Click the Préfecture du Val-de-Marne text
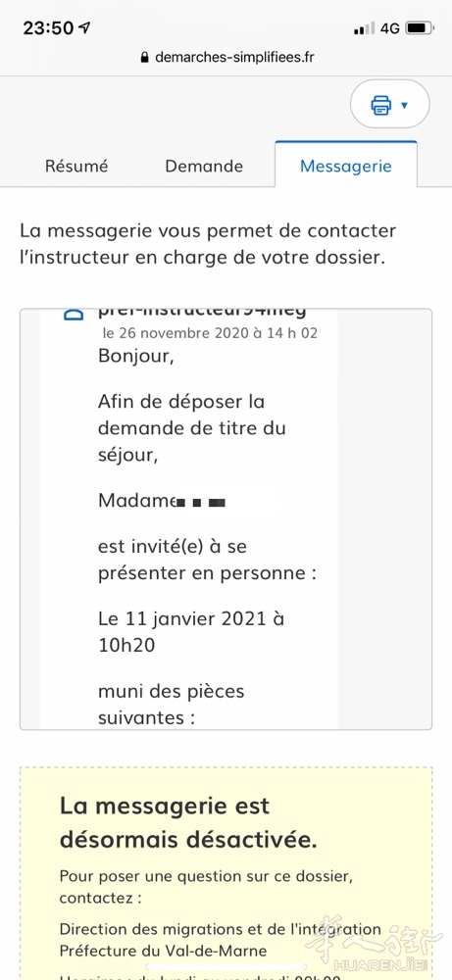The image size is (452, 980). click(163, 951)
